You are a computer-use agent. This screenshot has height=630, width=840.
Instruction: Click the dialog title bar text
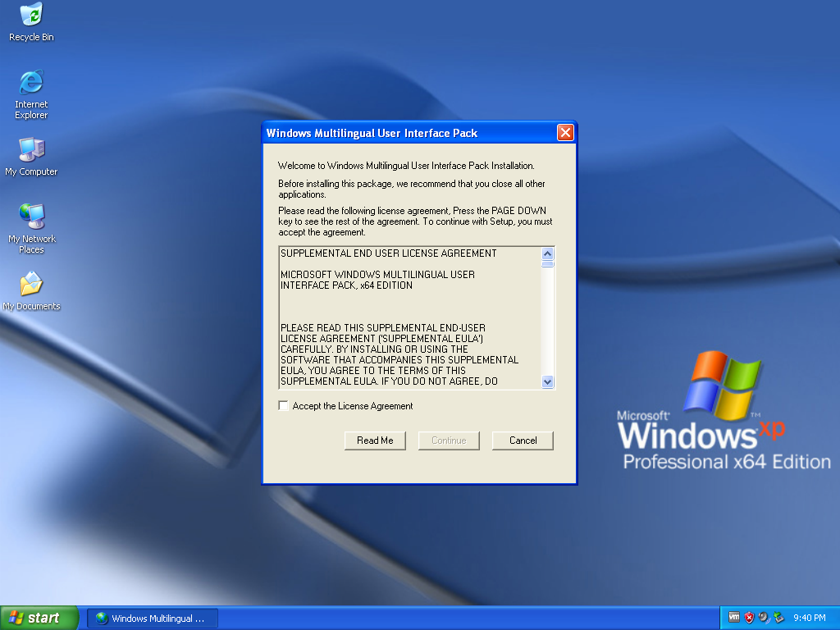pyautogui.click(x=372, y=133)
